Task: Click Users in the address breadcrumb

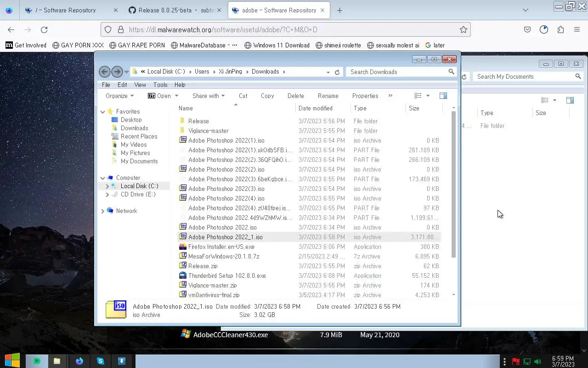Action: pos(202,72)
